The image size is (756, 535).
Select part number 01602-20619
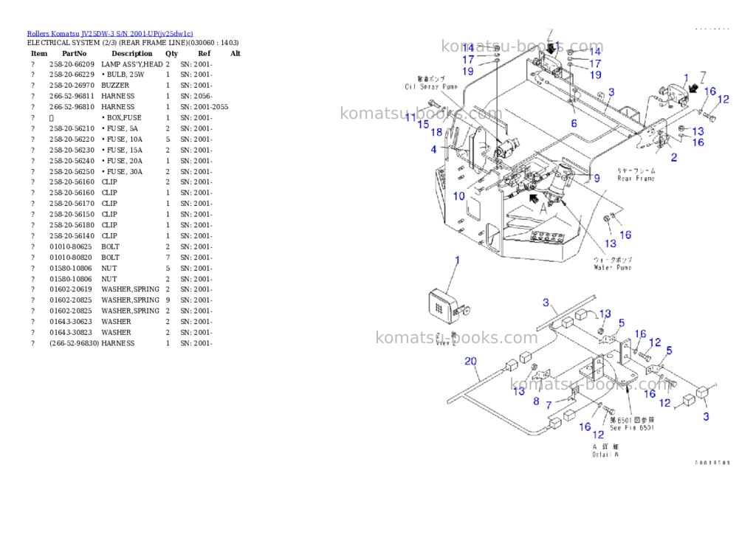70,289
